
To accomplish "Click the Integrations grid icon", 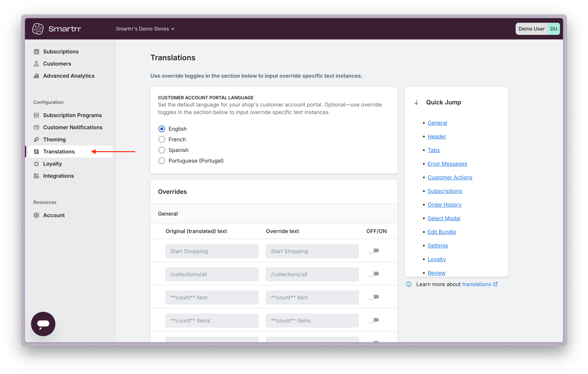I will point(36,176).
